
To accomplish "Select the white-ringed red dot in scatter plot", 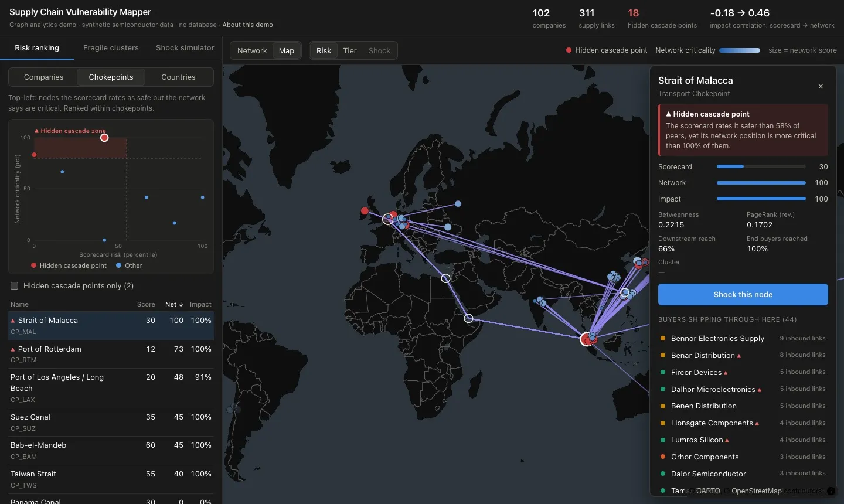I will click(104, 138).
